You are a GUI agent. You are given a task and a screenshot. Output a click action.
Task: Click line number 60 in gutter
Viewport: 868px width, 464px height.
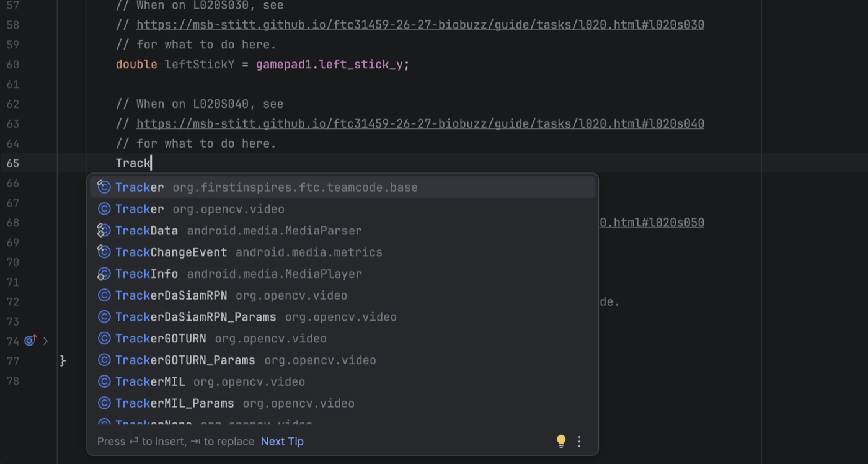(x=13, y=65)
